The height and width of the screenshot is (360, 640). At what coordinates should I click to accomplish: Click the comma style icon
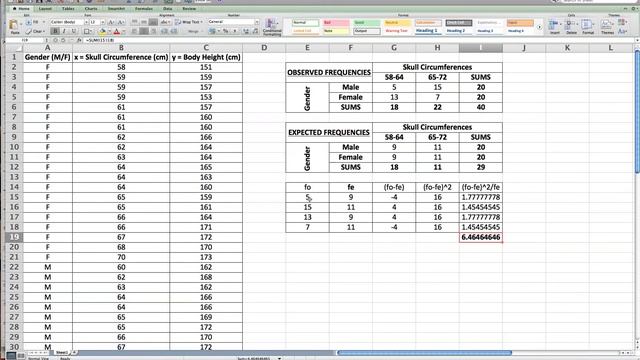coord(235,31)
